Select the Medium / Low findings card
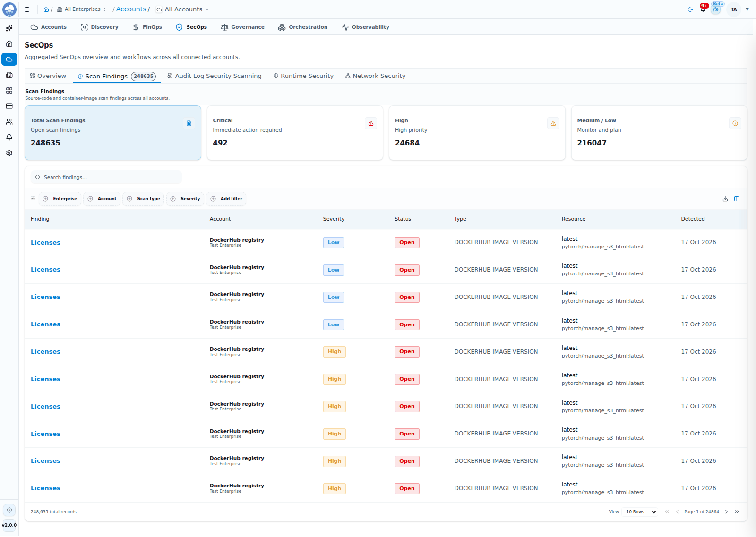 [659, 133]
